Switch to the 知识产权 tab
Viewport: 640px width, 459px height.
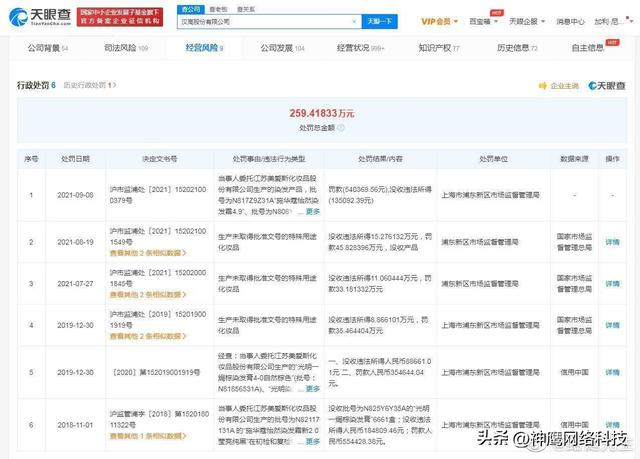click(x=439, y=48)
